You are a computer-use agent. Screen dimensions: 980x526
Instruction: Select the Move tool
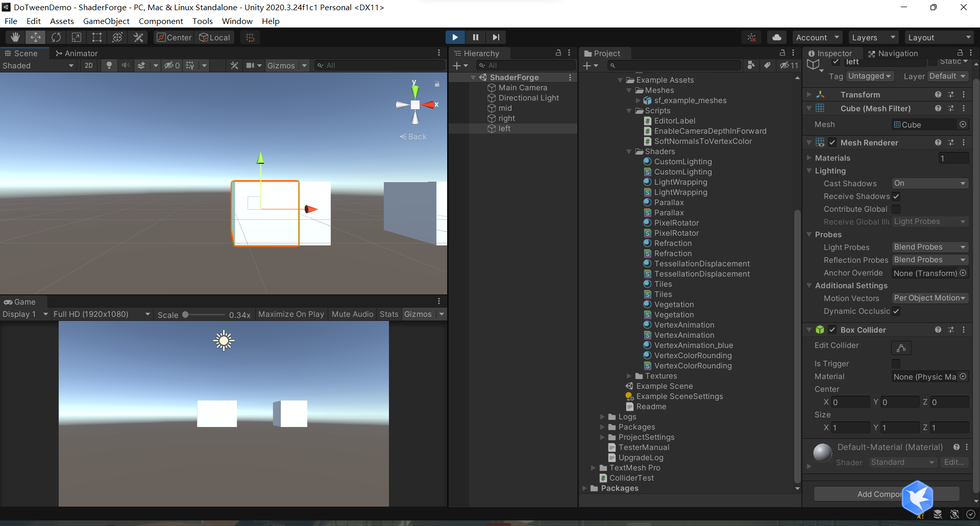[36, 37]
